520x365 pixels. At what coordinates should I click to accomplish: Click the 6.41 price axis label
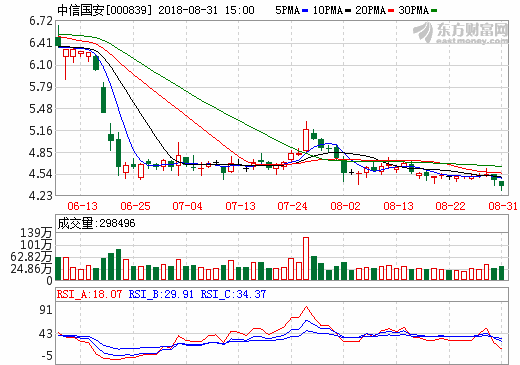coord(41,43)
